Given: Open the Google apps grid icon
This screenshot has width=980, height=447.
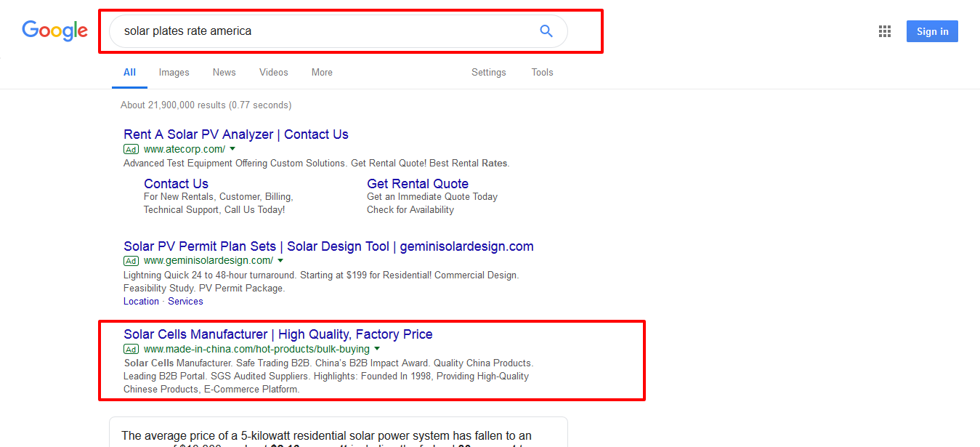Looking at the screenshot, I should 884,31.
